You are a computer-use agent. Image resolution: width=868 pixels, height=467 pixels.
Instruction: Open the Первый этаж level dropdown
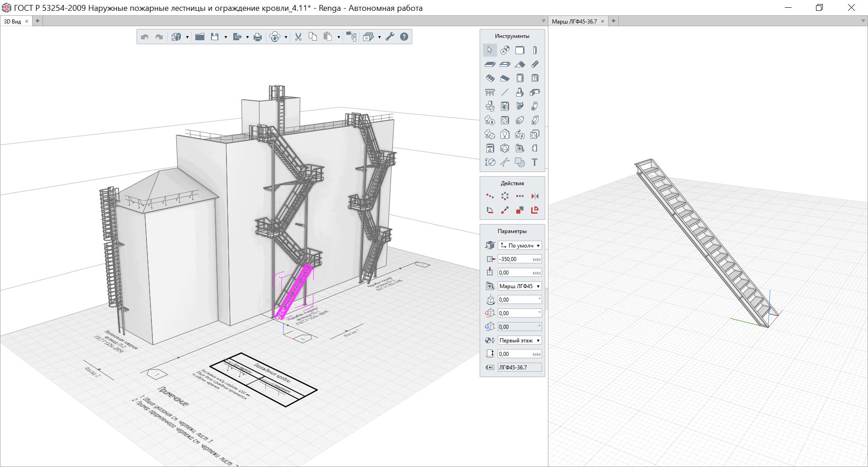tap(520, 341)
